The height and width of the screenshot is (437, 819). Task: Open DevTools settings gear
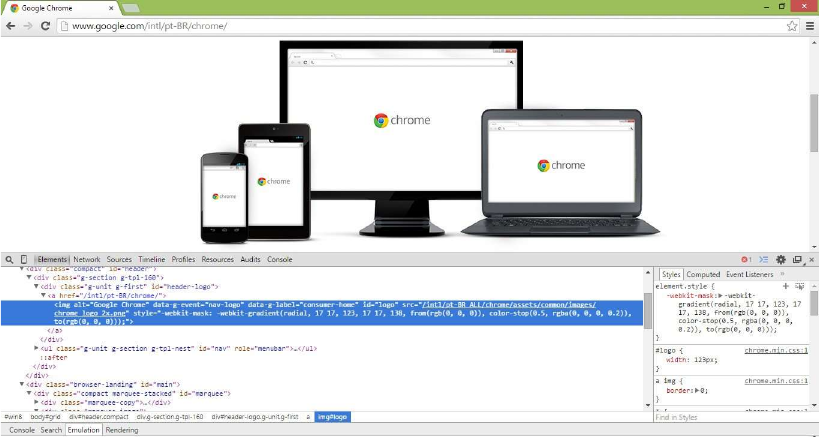click(781, 259)
